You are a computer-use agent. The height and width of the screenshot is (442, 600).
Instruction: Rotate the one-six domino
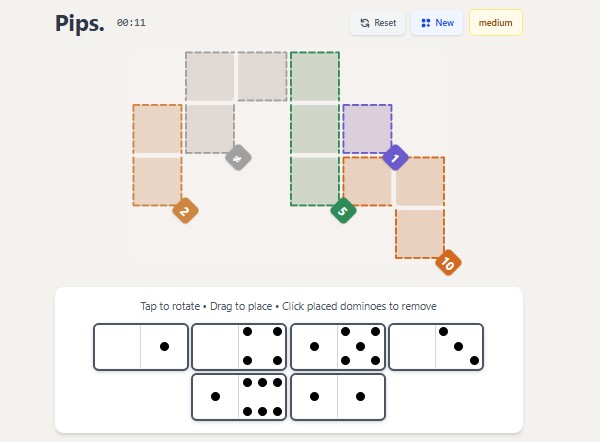pyautogui.click(x=238, y=397)
